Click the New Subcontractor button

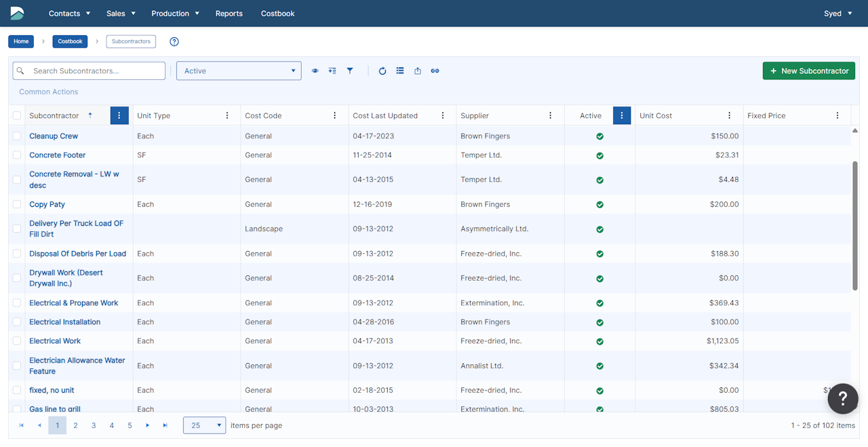808,71
